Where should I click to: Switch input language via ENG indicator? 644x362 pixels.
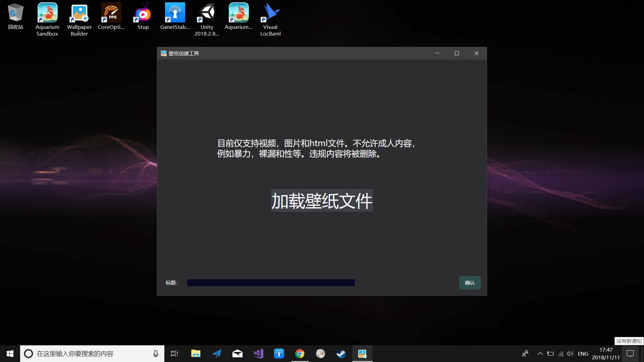pos(583,353)
